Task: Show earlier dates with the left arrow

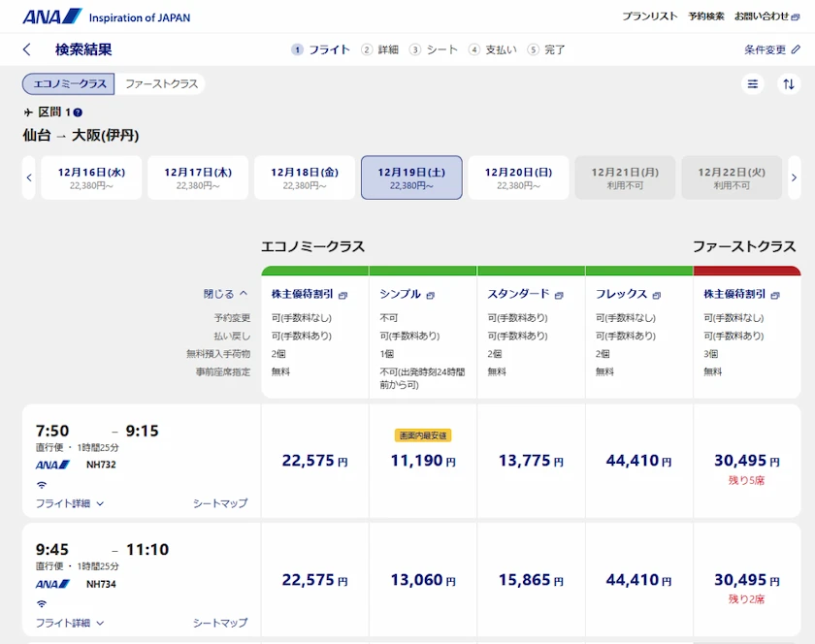Action: pos(29,177)
